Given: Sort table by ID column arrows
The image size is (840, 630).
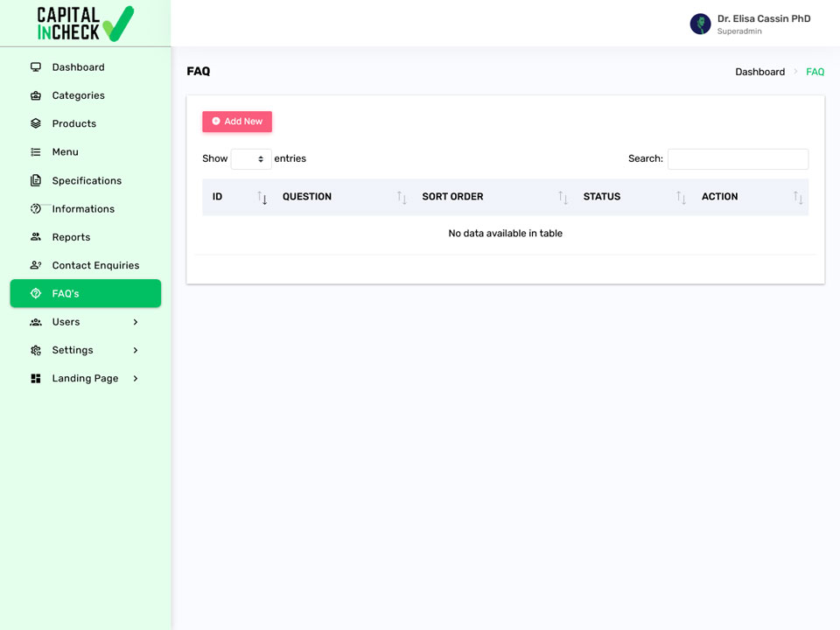Looking at the screenshot, I should pos(262,197).
